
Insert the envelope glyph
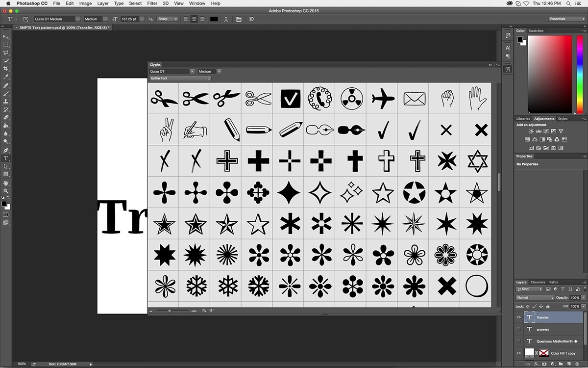tap(414, 99)
